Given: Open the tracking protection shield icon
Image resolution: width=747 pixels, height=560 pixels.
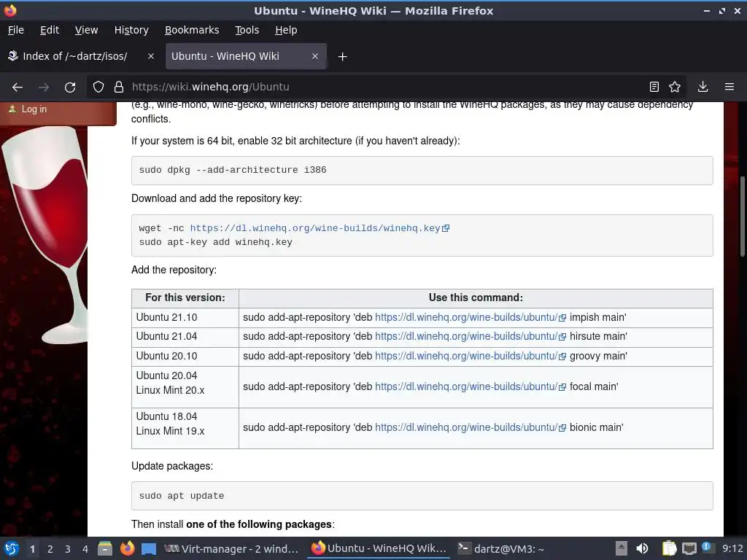Looking at the screenshot, I should pyautogui.click(x=98, y=87).
